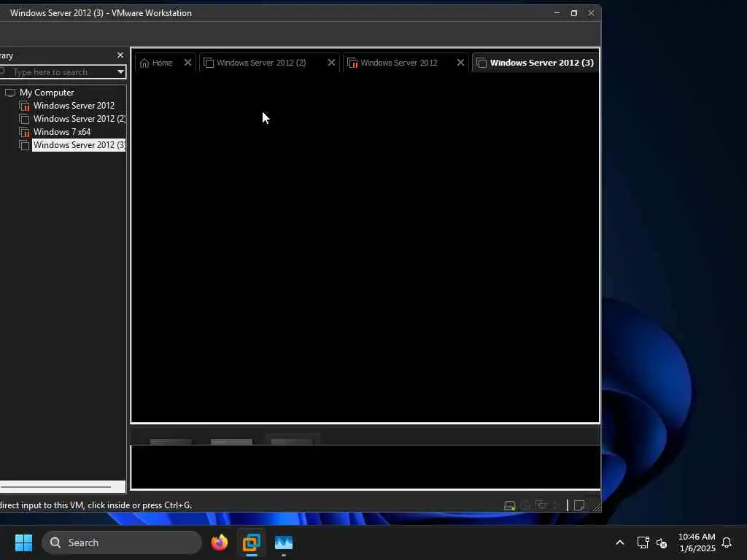
Task: Click the paused VM icon beside Windows Server 2012
Action: coord(24,106)
